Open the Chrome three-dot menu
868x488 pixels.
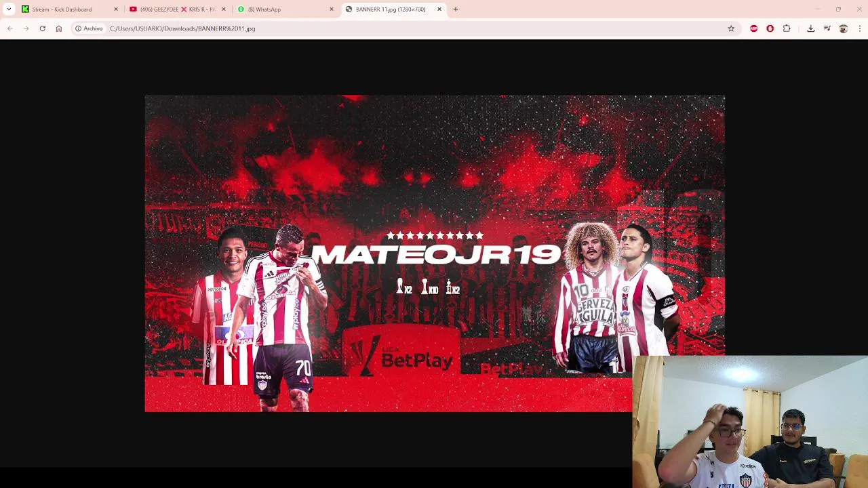tap(860, 28)
